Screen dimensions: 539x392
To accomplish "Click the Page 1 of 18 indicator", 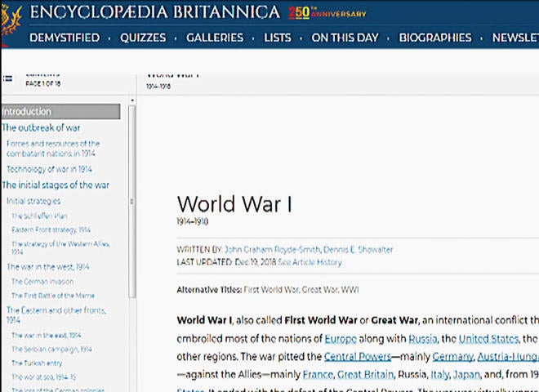I will tap(43, 83).
